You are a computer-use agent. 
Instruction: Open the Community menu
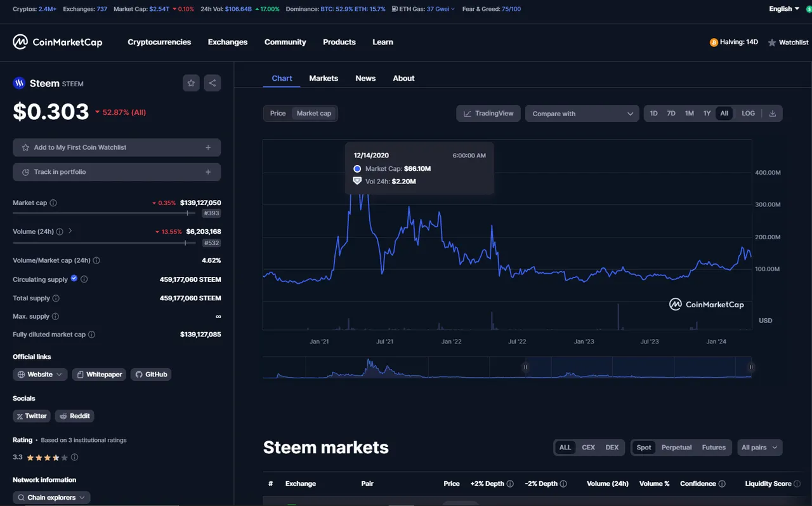point(285,42)
